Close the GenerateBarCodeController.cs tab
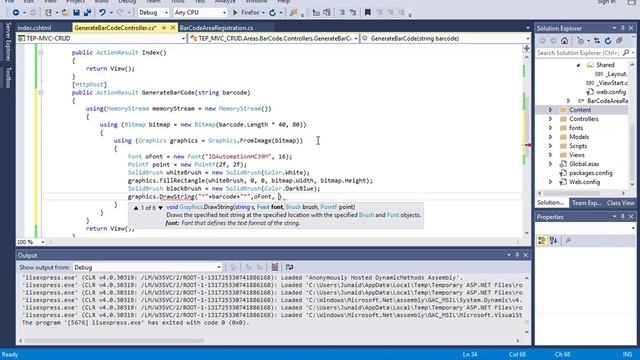The height and width of the screenshot is (360, 640). [173, 28]
